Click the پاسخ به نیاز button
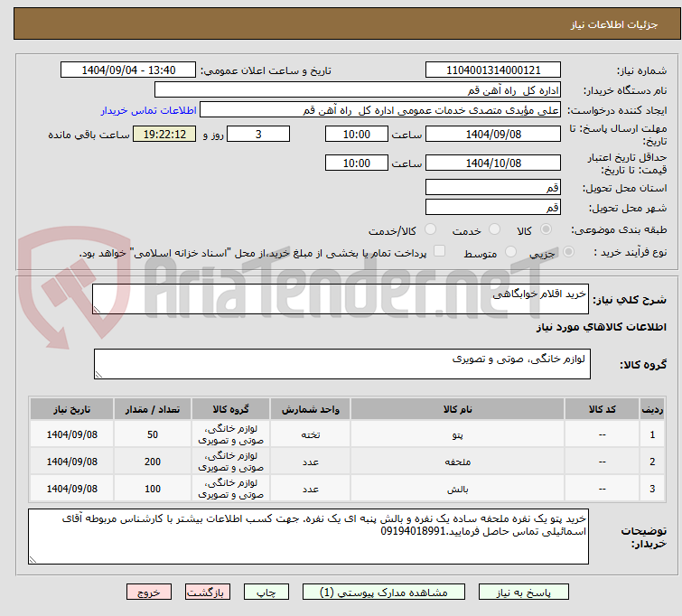 (523, 593)
